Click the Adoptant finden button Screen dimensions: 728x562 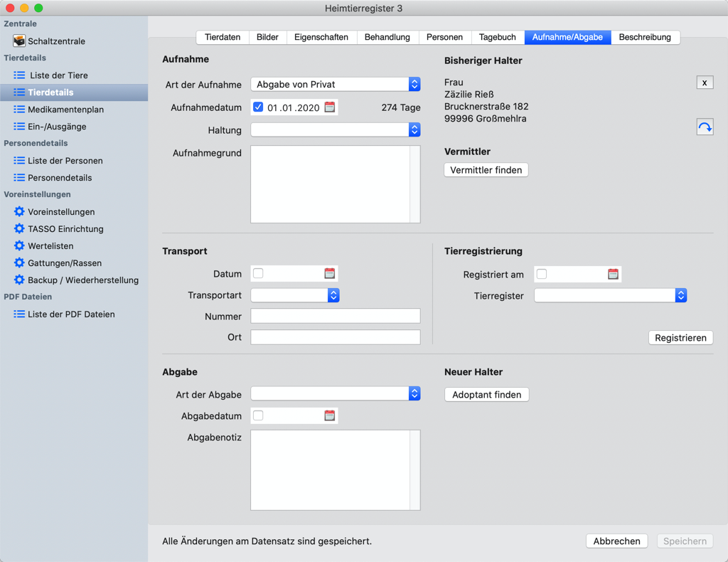(x=486, y=395)
